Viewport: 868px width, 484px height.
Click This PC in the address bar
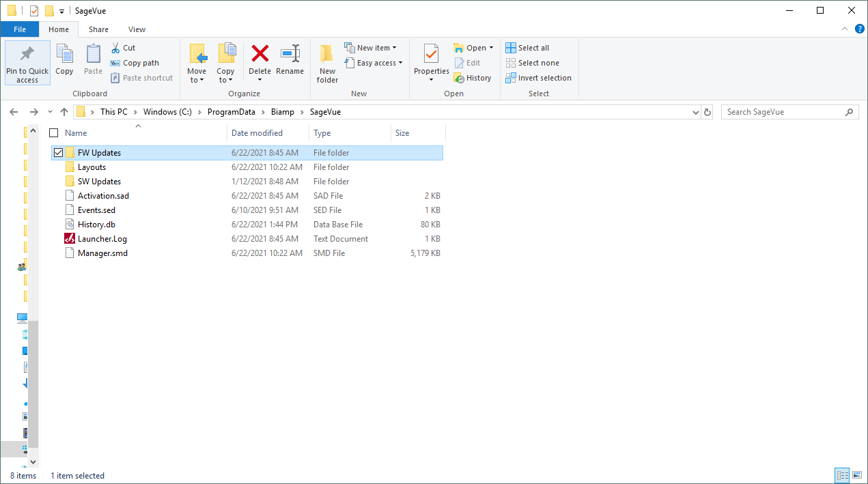pos(113,112)
